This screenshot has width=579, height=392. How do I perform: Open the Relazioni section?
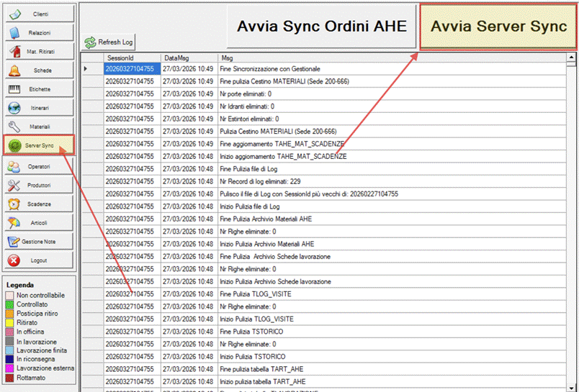tap(40, 32)
